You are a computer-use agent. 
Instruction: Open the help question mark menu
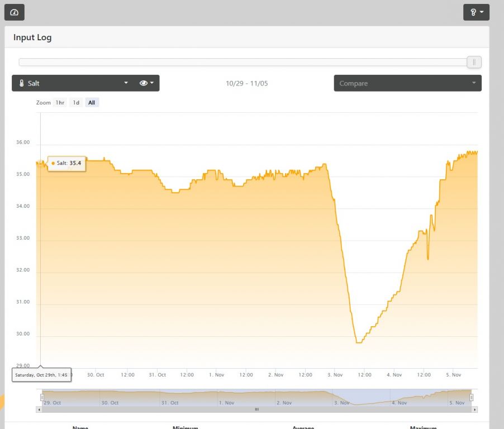(476, 12)
